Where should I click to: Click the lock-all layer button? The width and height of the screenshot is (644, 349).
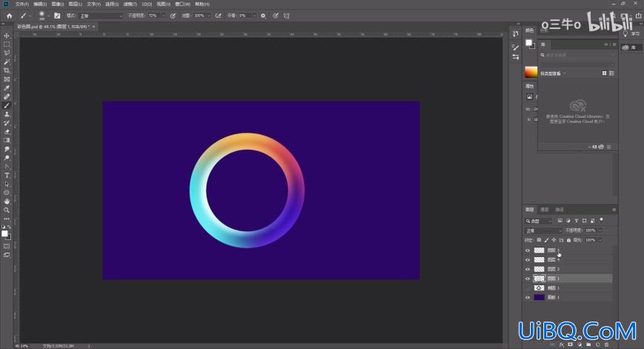pyautogui.click(x=568, y=240)
